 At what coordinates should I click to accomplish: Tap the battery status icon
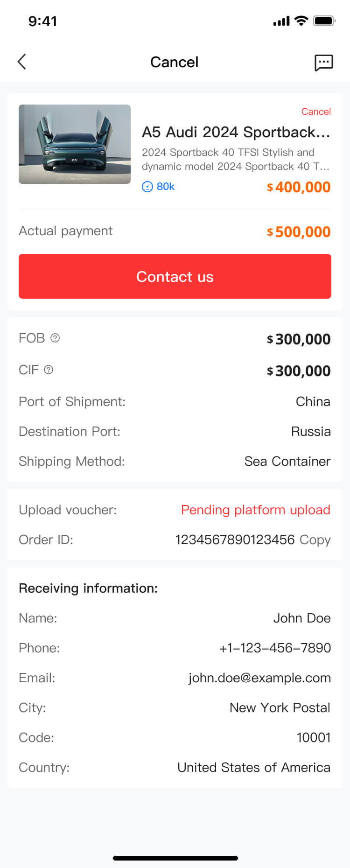324,21
